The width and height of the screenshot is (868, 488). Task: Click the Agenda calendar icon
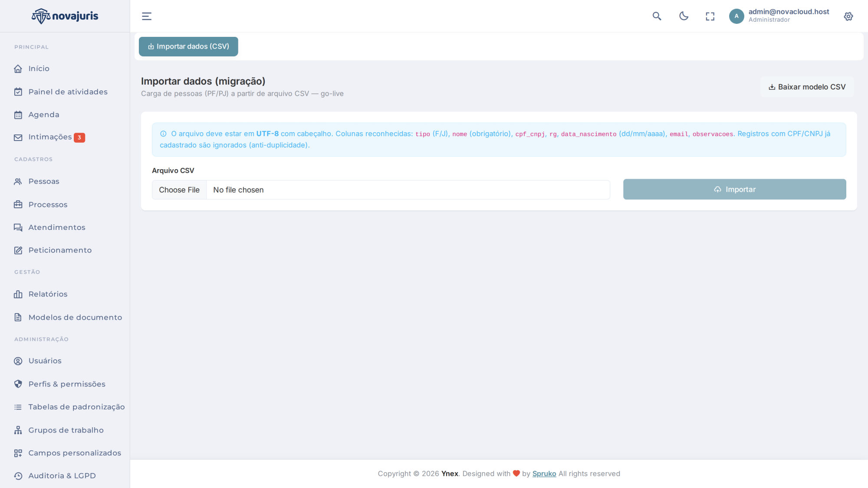coord(18,115)
